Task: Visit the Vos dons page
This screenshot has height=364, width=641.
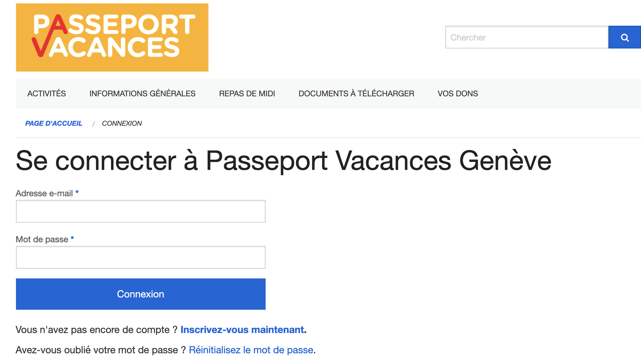Action: [458, 94]
